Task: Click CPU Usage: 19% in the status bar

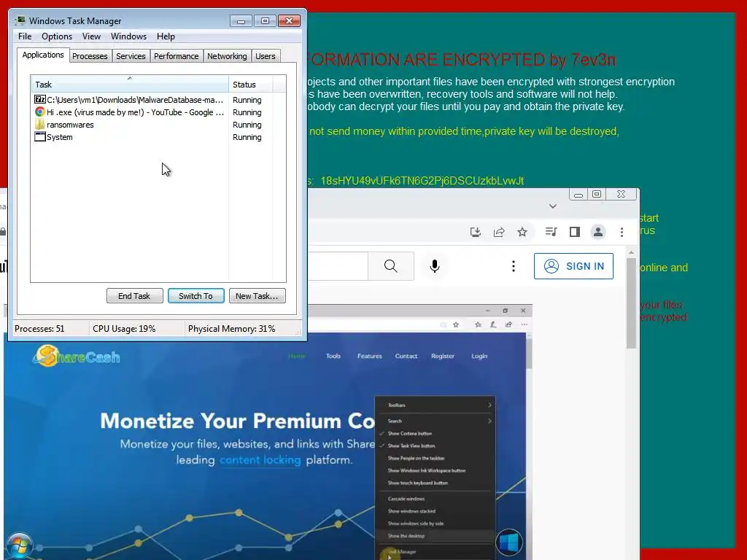Action: pos(124,329)
